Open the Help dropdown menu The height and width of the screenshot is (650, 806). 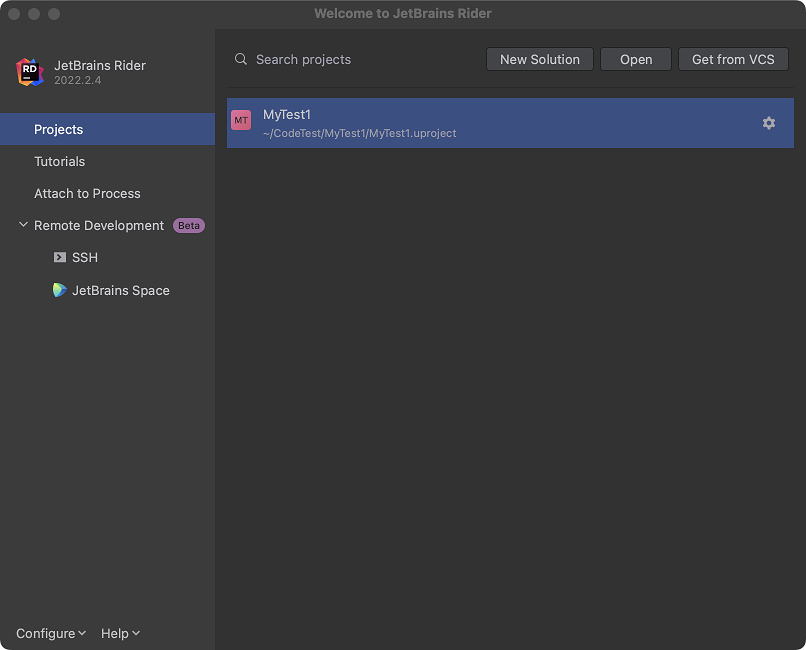120,633
